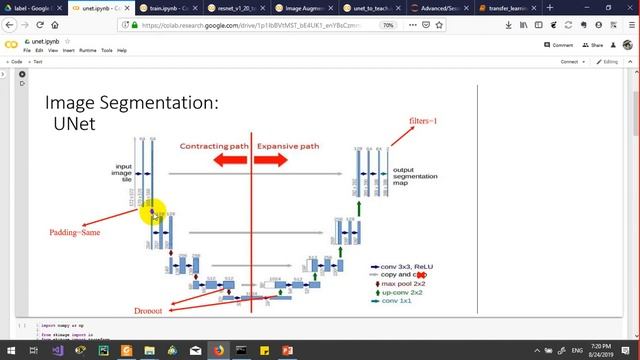Open PowerPoint from the taskbar

(x=287, y=351)
